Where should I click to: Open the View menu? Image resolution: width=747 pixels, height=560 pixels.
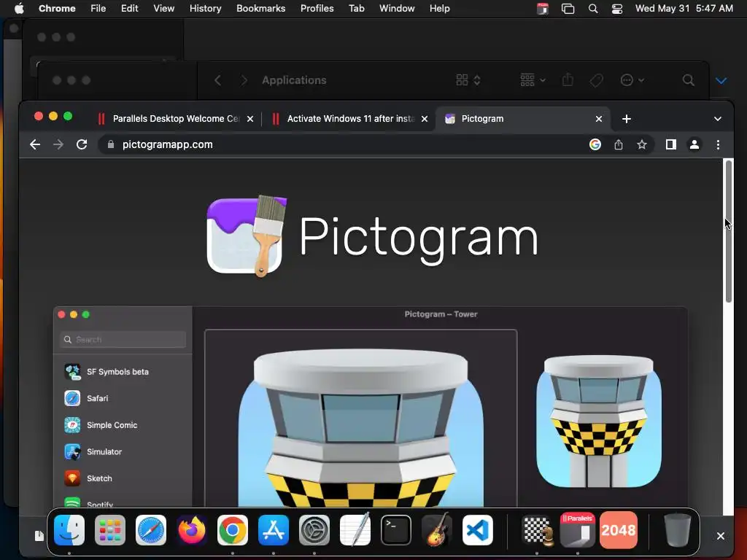[x=164, y=9]
